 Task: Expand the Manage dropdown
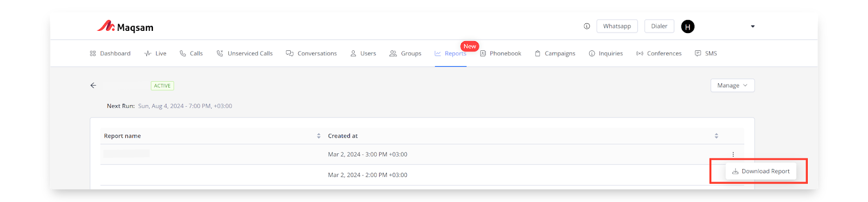tap(732, 86)
